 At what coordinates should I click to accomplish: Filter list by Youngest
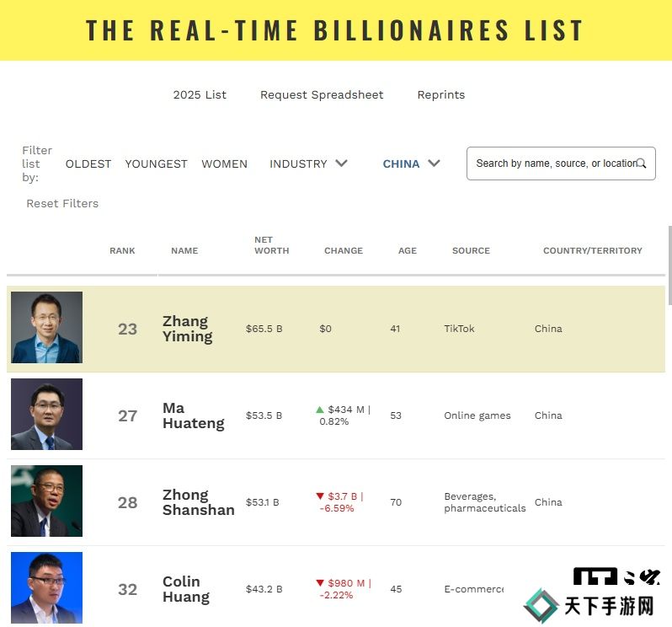point(156,163)
